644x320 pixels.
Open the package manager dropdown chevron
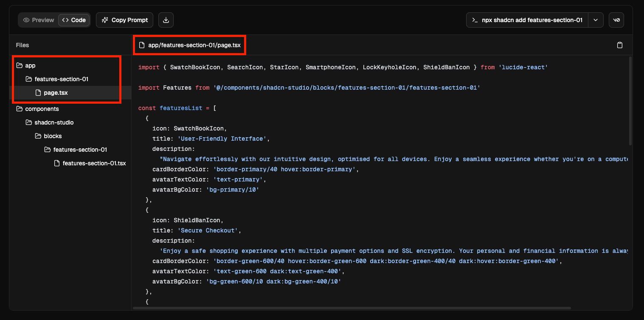click(x=596, y=20)
